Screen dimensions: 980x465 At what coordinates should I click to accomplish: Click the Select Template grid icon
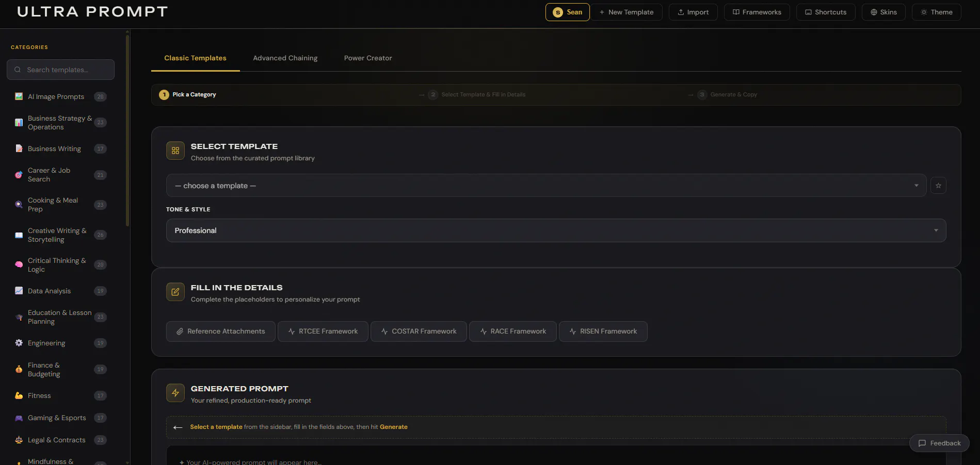click(x=175, y=151)
